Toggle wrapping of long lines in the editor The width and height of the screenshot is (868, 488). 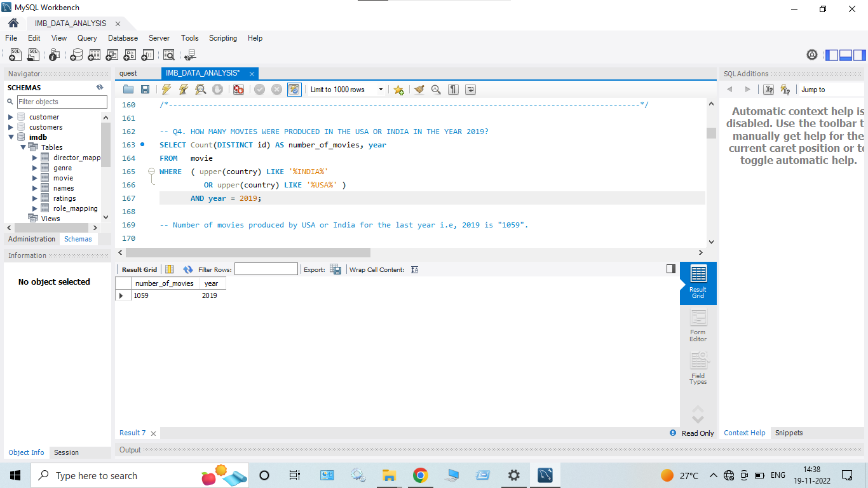(x=470, y=89)
